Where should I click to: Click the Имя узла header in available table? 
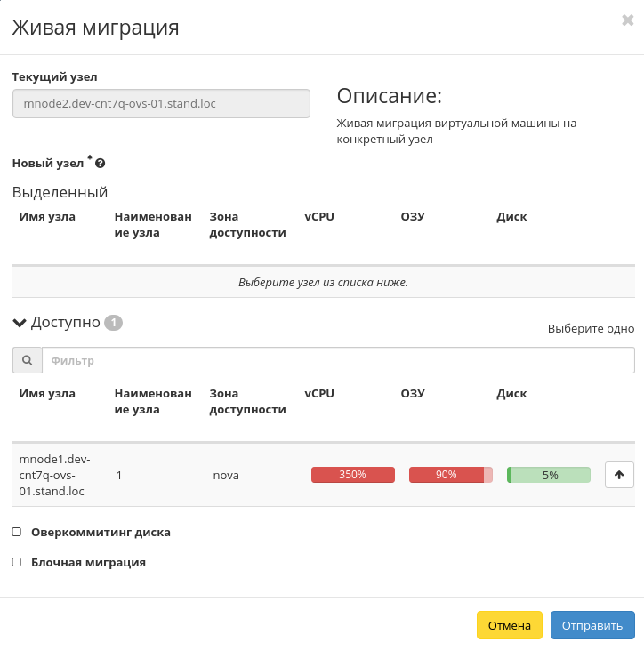[47, 393]
